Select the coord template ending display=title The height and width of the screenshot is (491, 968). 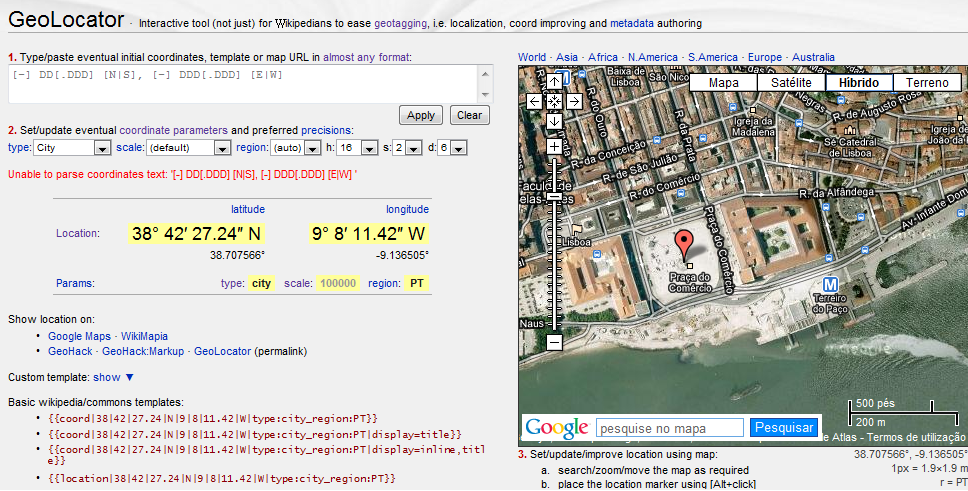[255, 434]
